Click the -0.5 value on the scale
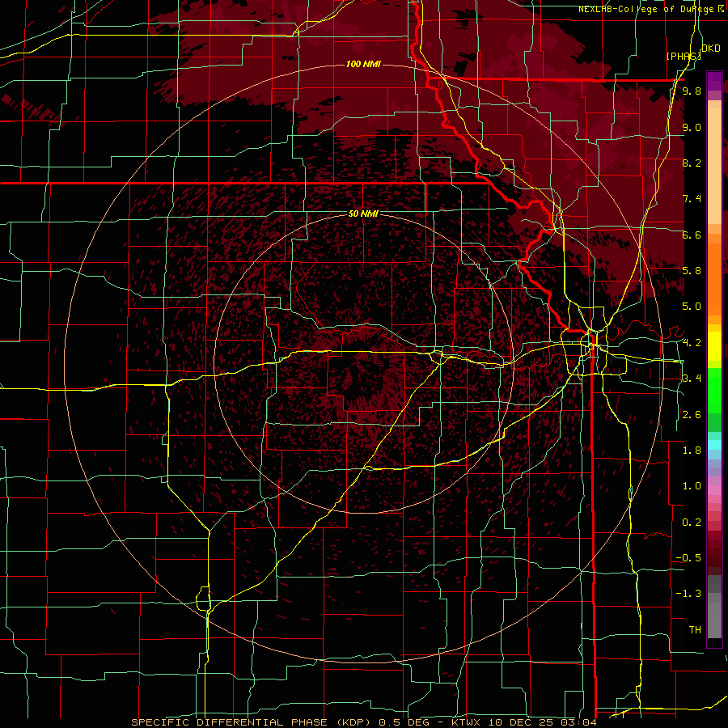Viewport: 728px width, 728px height. (688, 558)
